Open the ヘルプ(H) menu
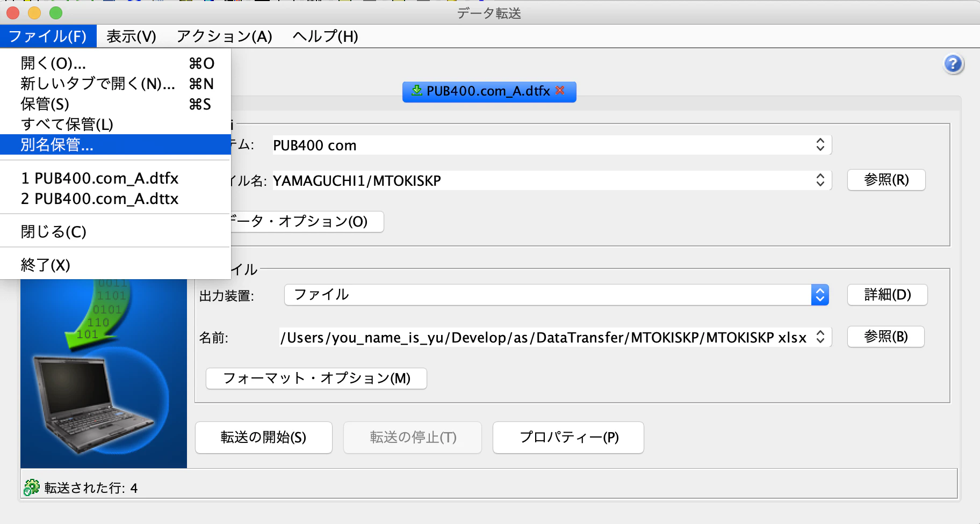The image size is (980, 524). (325, 36)
